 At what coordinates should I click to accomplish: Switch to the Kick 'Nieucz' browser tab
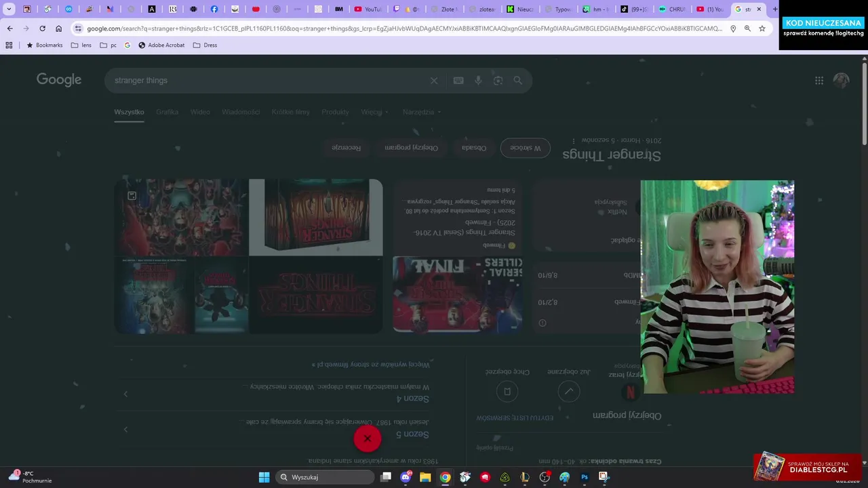click(521, 9)
